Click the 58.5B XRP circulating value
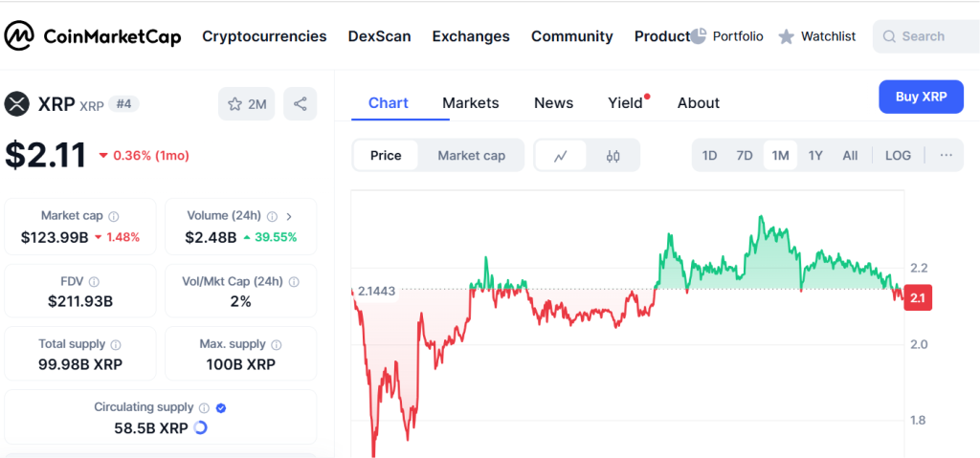Screen dimensions: 980x458 tap(150, 428)
